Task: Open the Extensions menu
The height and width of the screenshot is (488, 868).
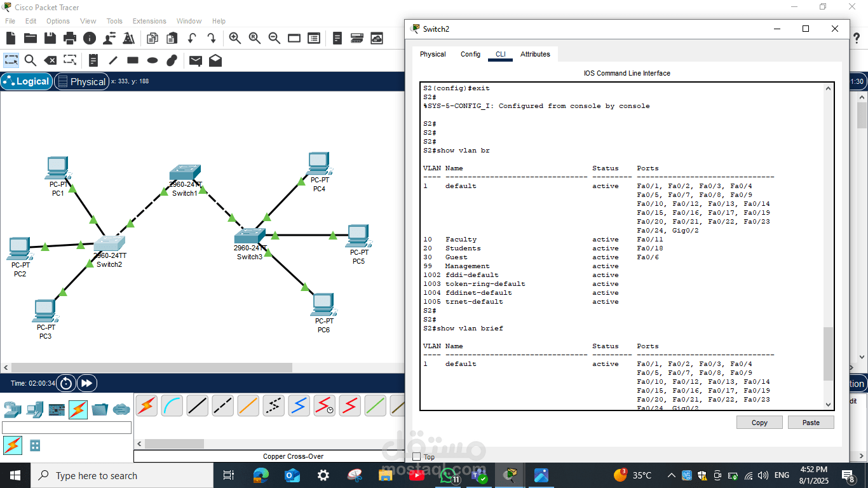Action: (x=149, y=21)
